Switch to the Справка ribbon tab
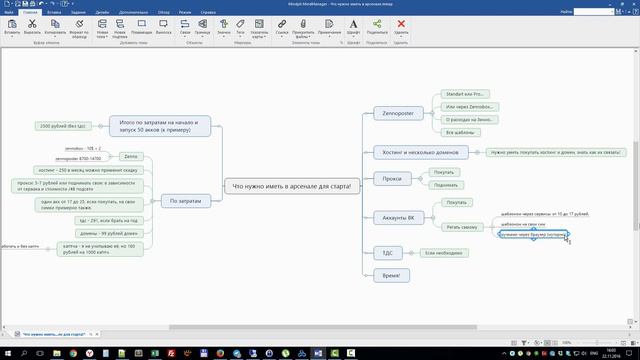This screenshot has width=640, height=360. click(208, 12)
